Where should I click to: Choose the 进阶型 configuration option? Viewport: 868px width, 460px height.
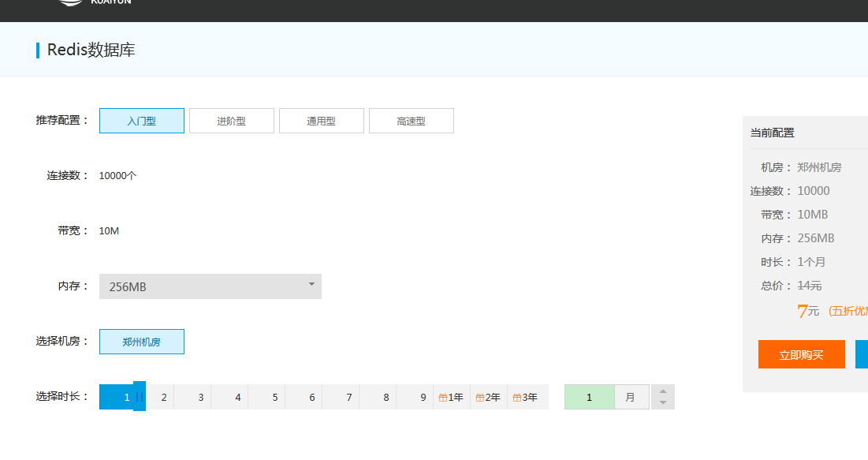[x=232, y=121]
